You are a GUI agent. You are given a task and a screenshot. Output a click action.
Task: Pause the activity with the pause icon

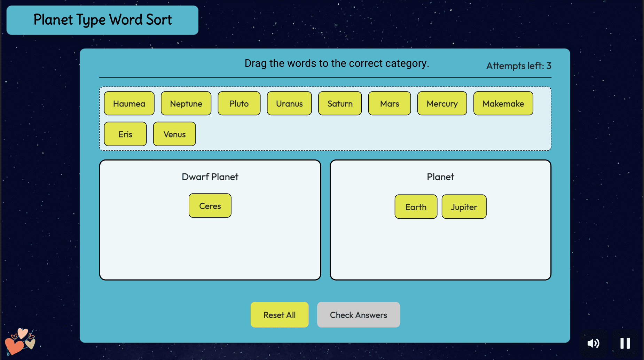tap(625, 343)
